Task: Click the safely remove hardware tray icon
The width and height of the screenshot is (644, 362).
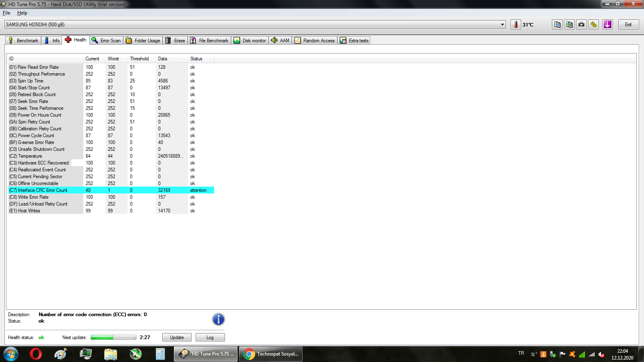Action: pos(553,354)
